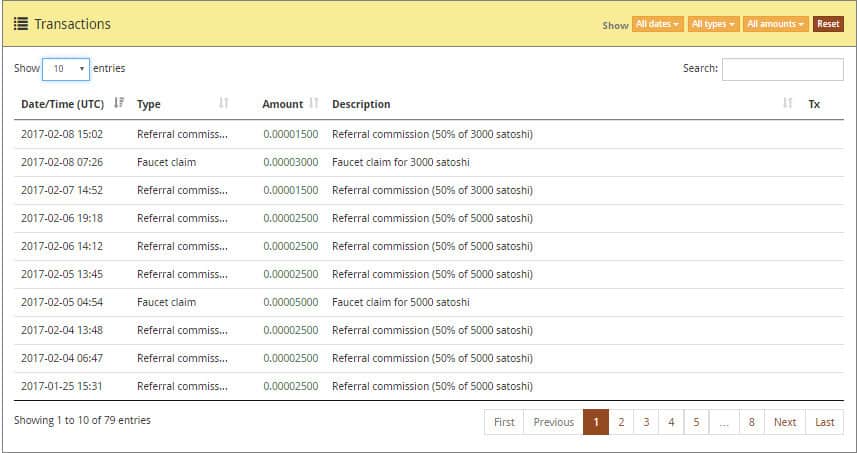857x453 pixels.
Task: Open the All dates filter dropdown
Action: [x=657, y=24]
